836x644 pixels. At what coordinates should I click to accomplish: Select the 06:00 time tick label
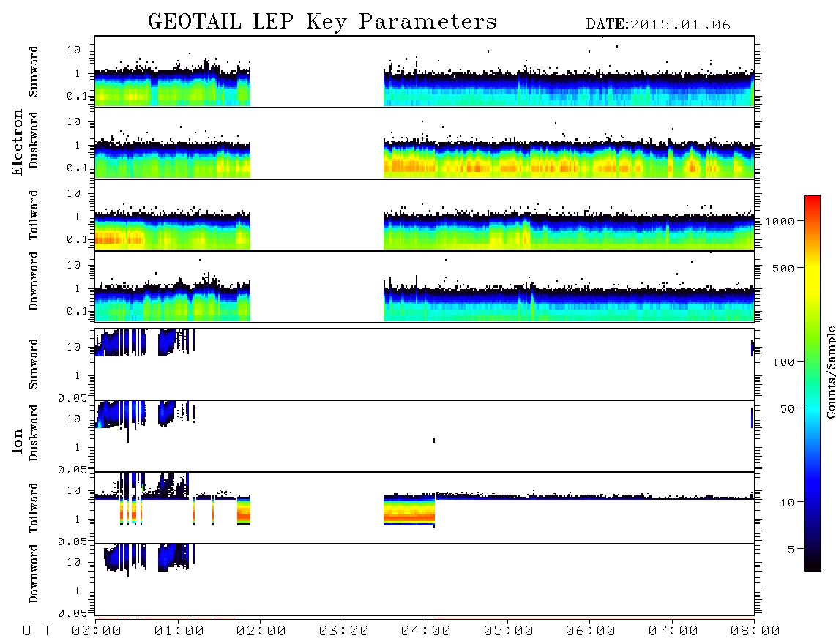591,632
